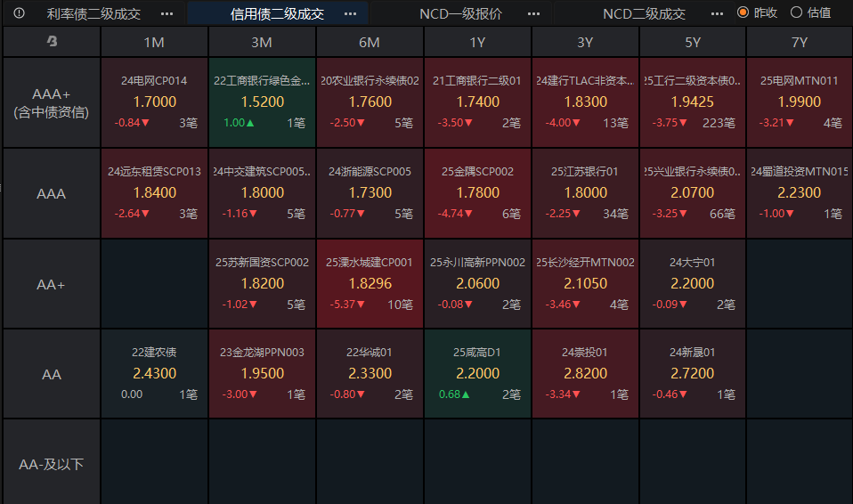The height and width of the screenshot is (504, 853).
Task: Open the 25金隅SCP002 cell
Action: (x=477, y=193)
